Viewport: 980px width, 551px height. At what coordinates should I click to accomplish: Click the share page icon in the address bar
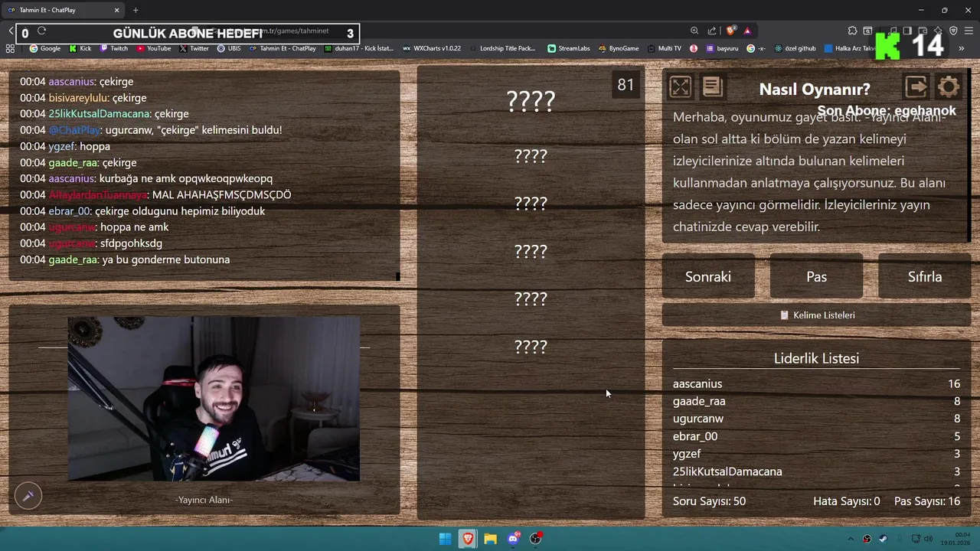(x=712, y=31)
